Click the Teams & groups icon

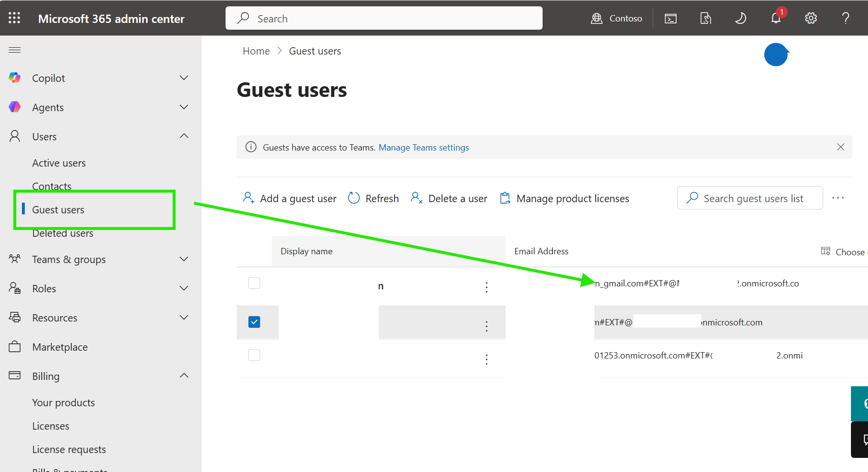coord(15,259)
